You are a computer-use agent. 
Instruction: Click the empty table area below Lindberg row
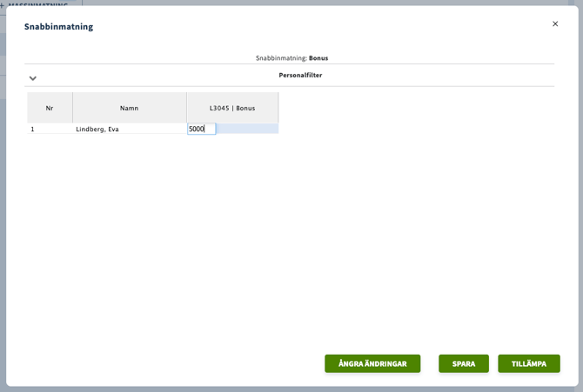[x=152, y=217]
